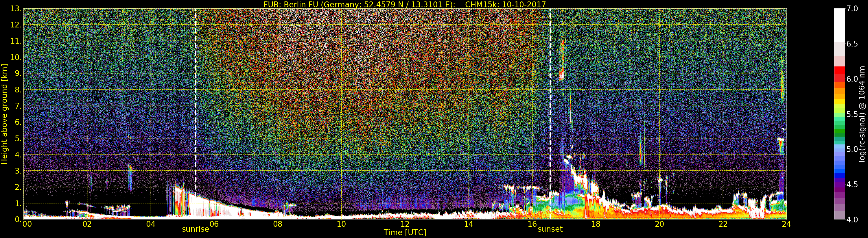Click the 'Height above ground [km]' axis label
The height and width of the screenshot is (238, 868).
pos(4,114)
